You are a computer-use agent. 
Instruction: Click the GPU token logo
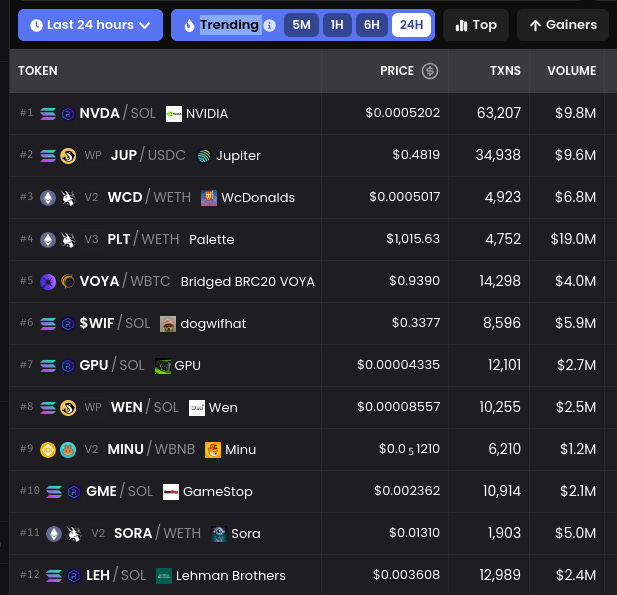click(163, 366)
